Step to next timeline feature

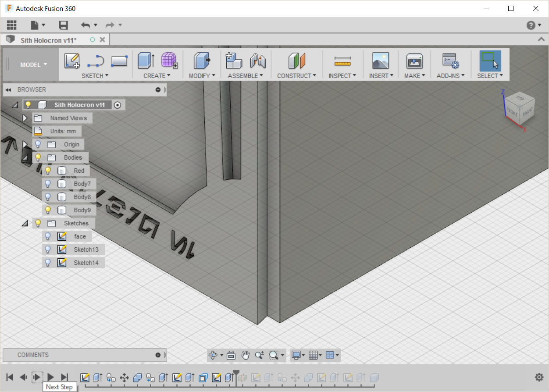(37, 377)
